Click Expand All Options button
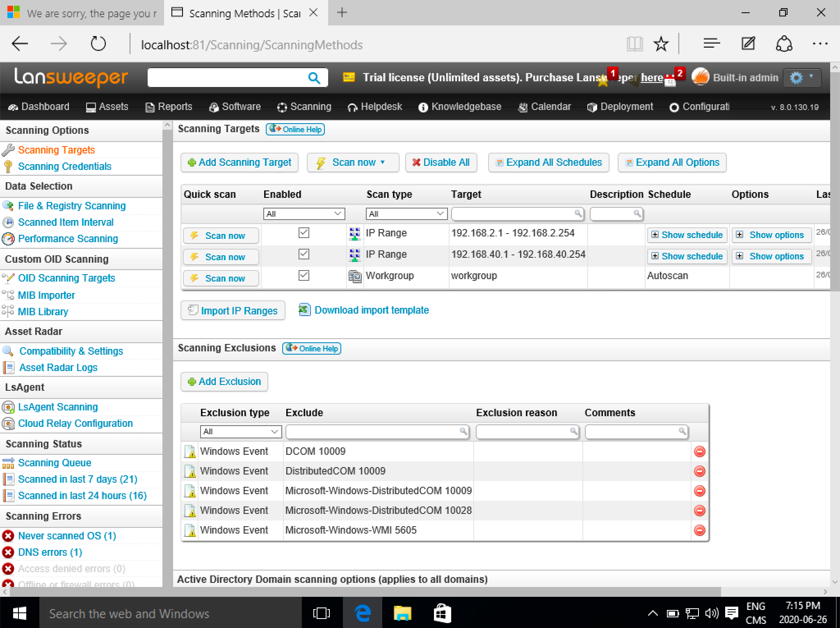Viewport: 840px width, 628px height. 672,163
